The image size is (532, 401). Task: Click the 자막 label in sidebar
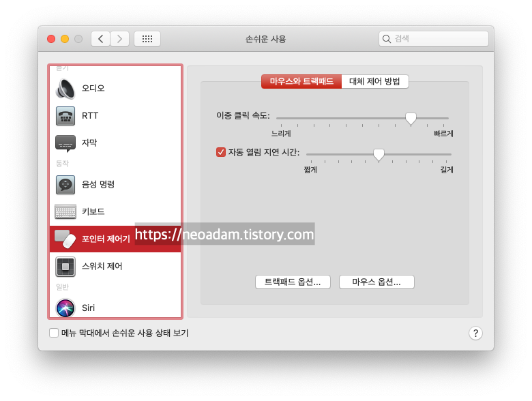pos(89,143)
